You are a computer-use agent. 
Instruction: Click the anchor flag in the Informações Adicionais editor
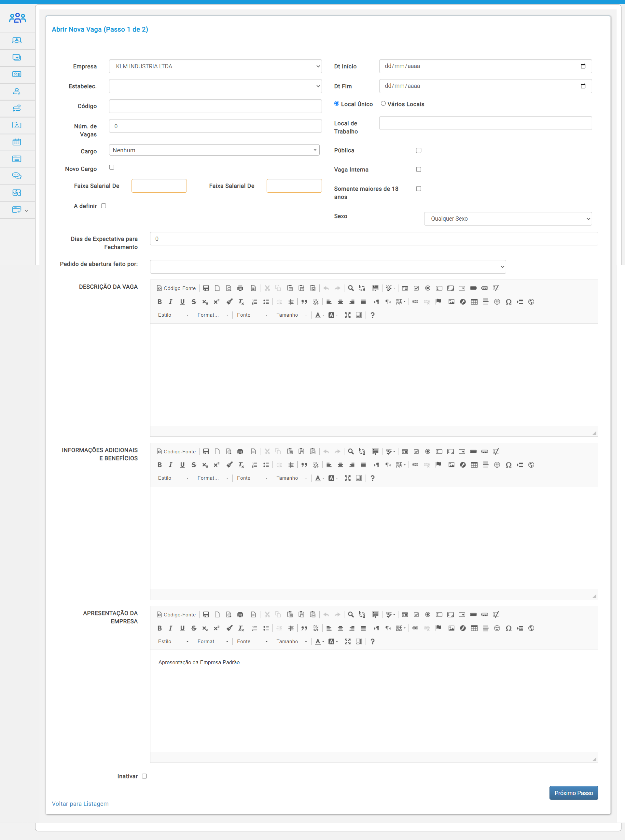[x=438, y=465]
